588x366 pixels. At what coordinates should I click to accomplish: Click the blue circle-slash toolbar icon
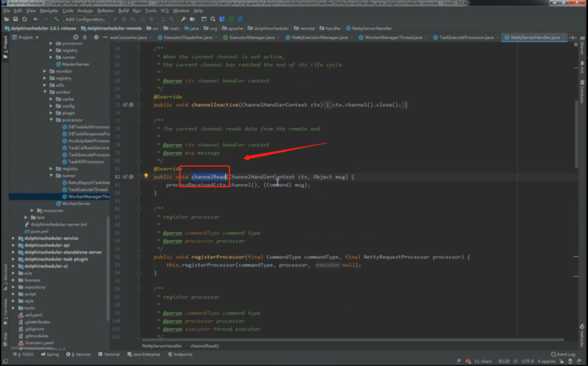pyautogui.click(x=240, y=19)
